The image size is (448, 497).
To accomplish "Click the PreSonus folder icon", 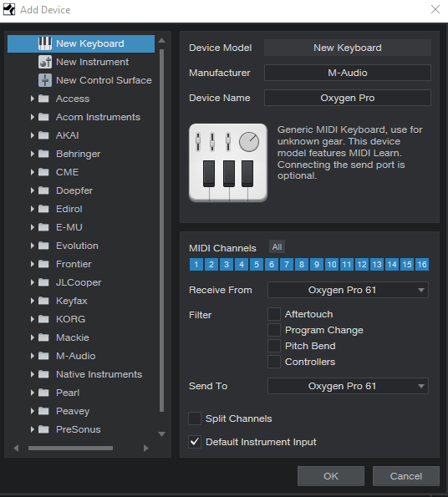I will pos(43,429).
